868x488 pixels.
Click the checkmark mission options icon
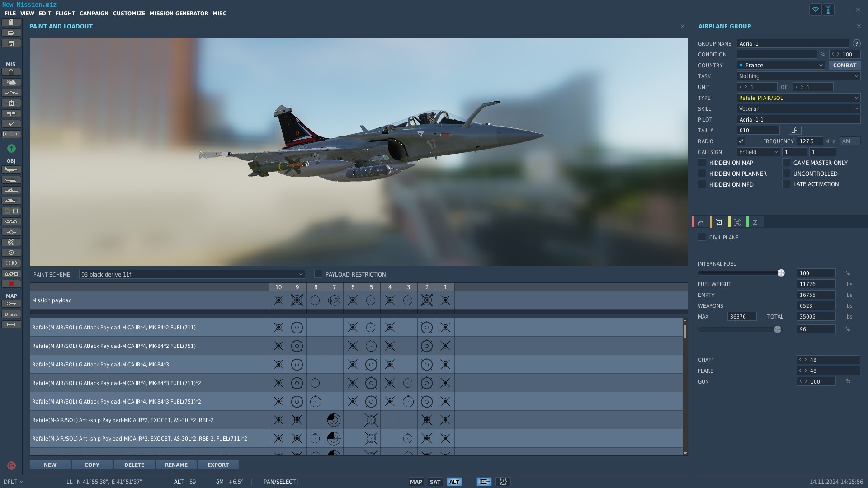11,124
